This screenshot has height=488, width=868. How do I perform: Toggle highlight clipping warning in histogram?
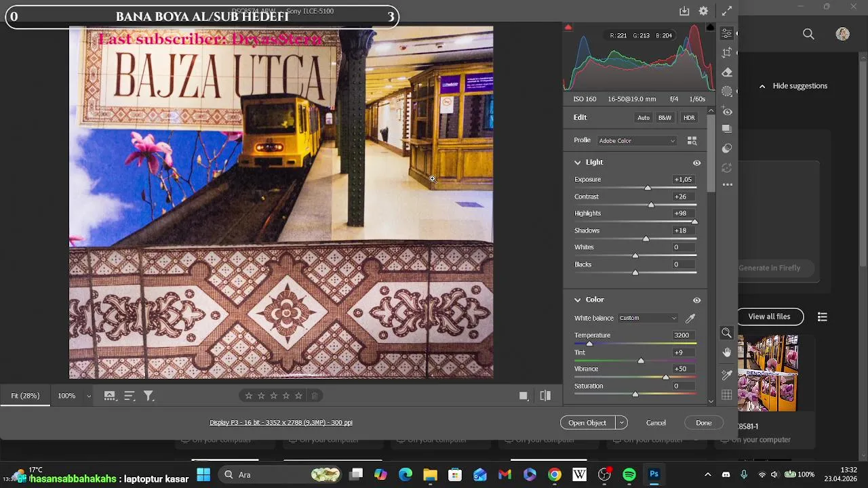point(709,28)
